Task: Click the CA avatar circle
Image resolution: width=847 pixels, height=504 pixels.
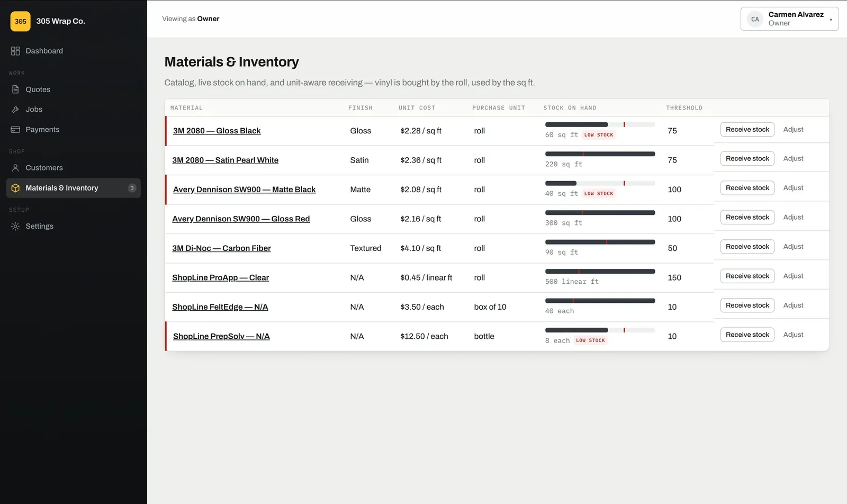Action: tap(755, 19)
